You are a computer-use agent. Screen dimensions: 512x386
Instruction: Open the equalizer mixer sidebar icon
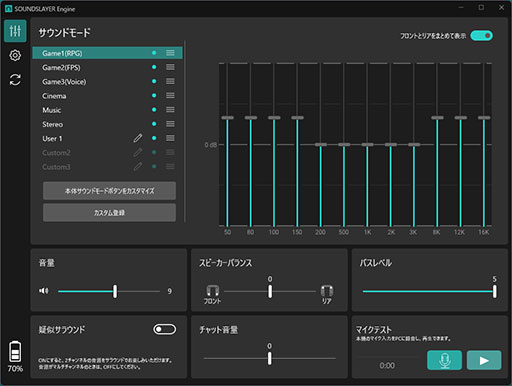(15, 31)
